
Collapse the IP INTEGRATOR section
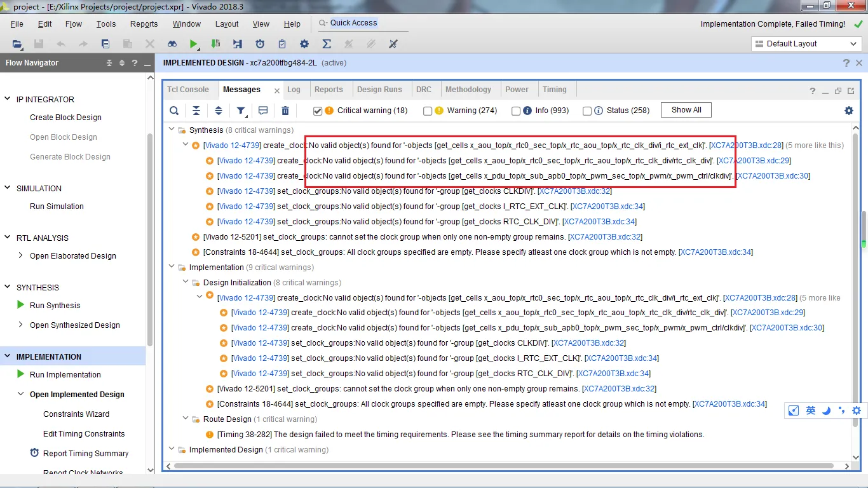point(8,99)
